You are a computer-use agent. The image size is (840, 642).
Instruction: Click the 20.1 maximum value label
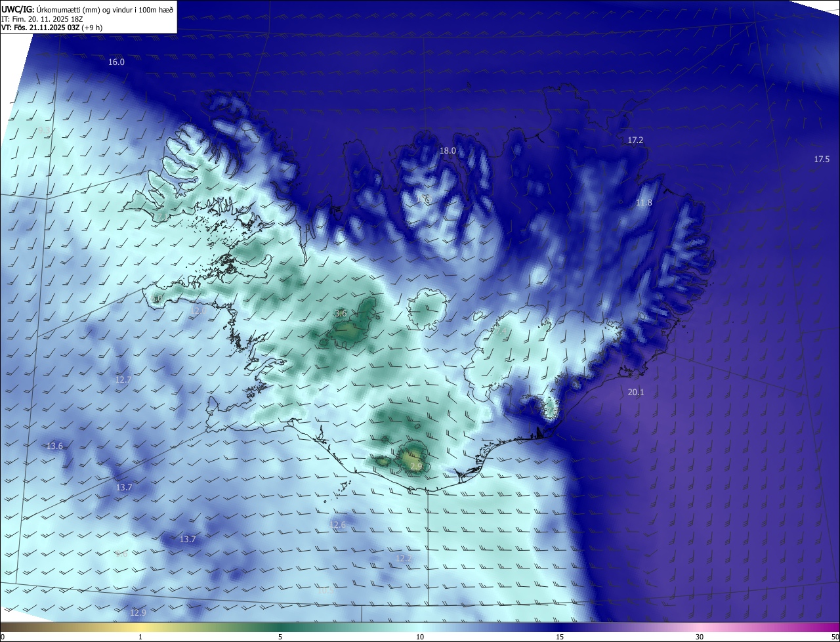point(636,393)
